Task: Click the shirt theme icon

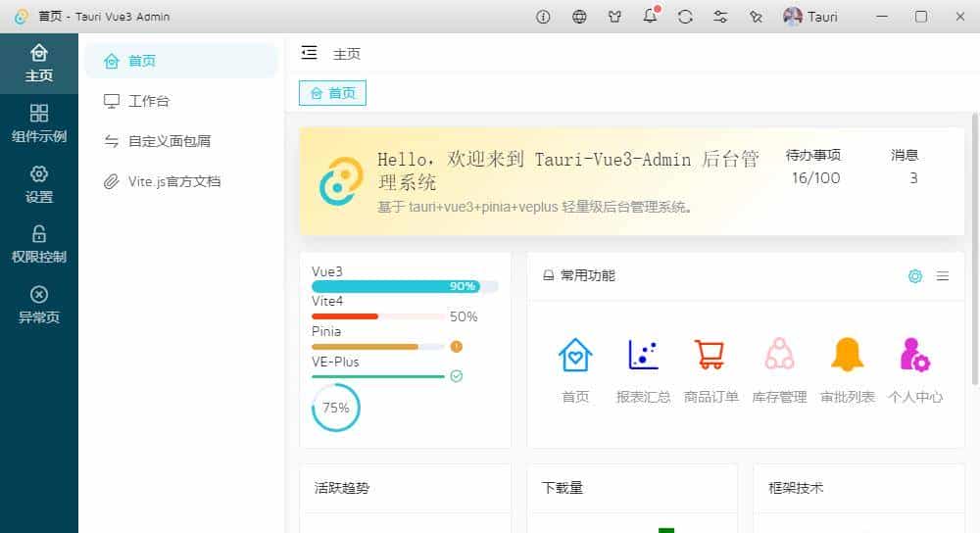Action: pos(615,17)
